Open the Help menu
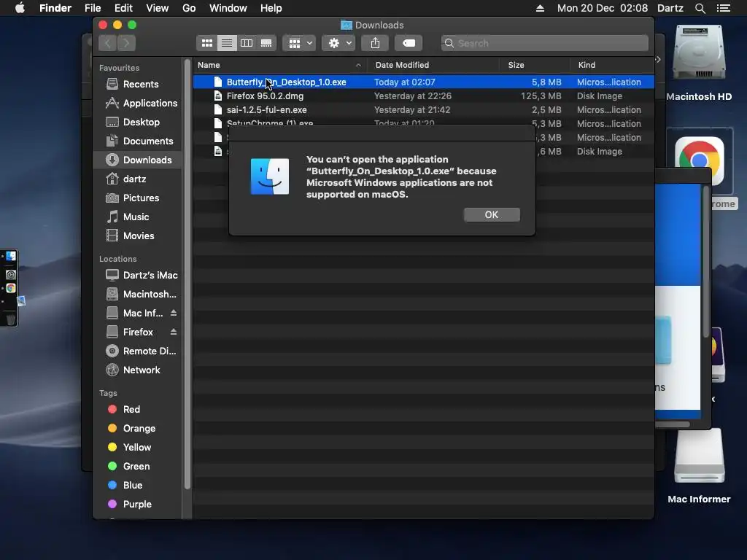This screenshot has height=560, width=747. tap(271, 8)
